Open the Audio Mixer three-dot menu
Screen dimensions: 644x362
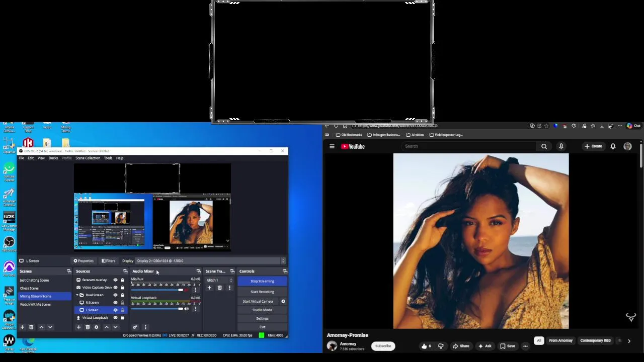[x=145, y=327]
